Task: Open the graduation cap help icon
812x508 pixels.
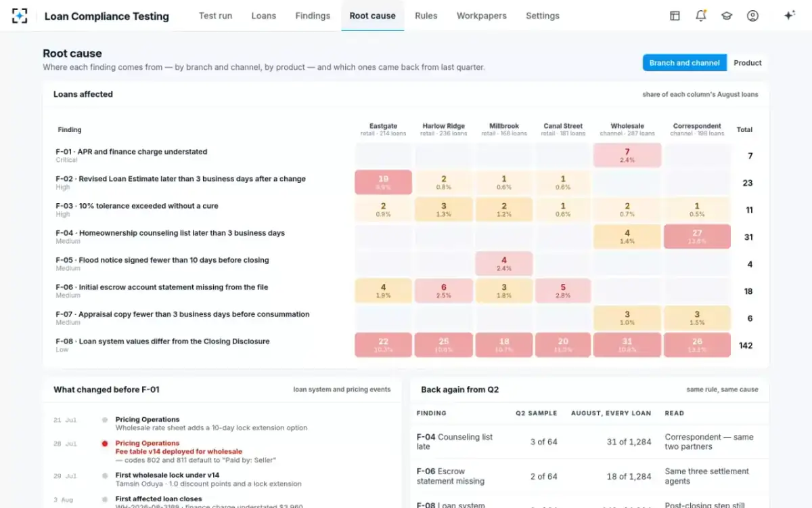Action: pos(727,16)
